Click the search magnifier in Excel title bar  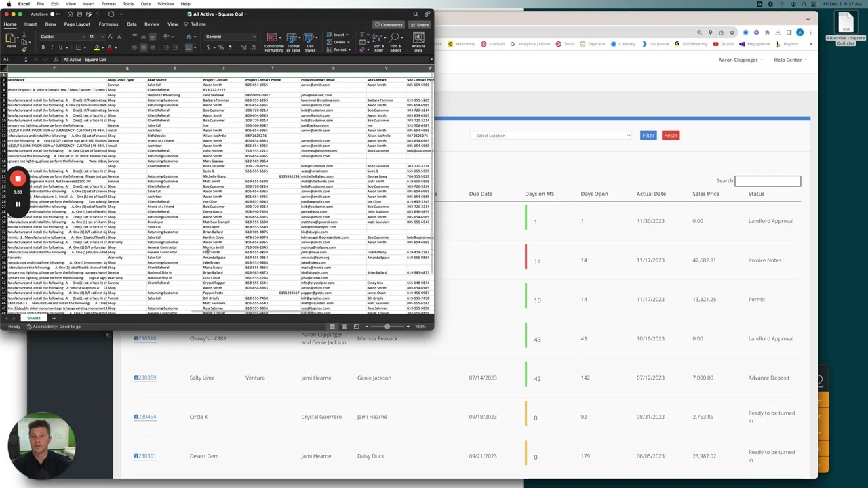coord(416,14)
